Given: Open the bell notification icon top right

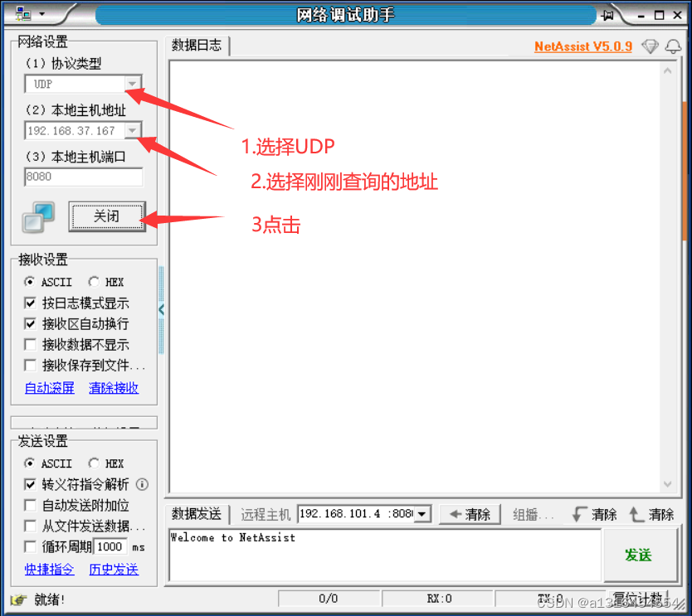Looking at the screenshot, I should point(672,46).
